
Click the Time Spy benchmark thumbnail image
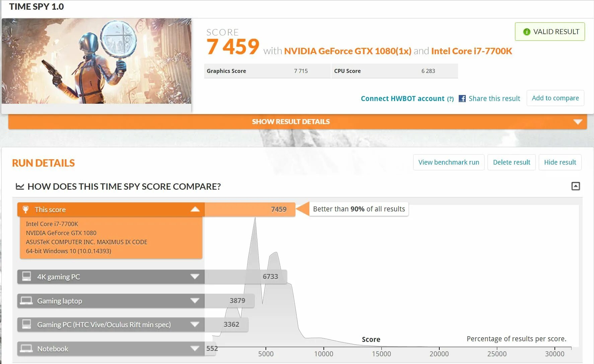coord(96,61)
